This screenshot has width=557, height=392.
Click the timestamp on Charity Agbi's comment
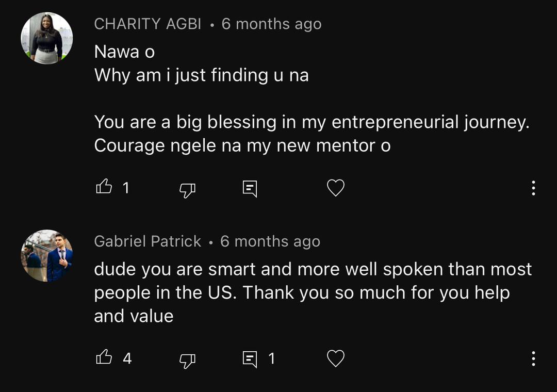pos(271,24)
